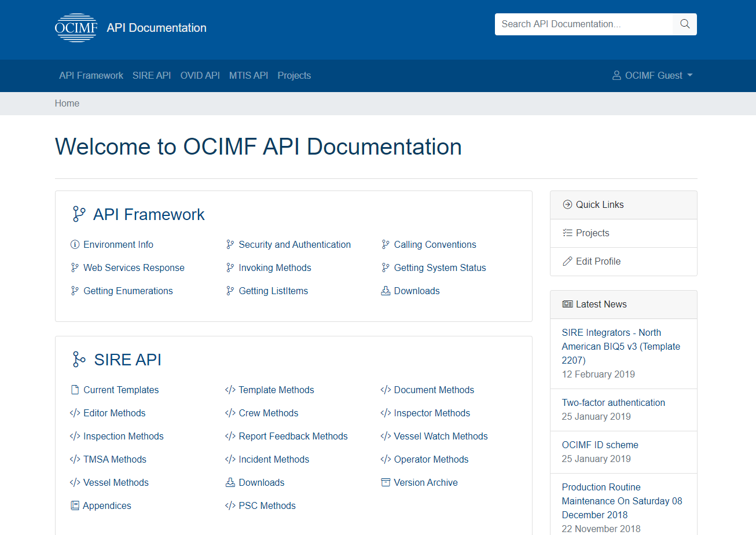
Task: Click the user icon beside OCIMF Guest
Action: (x=616, y=75)
